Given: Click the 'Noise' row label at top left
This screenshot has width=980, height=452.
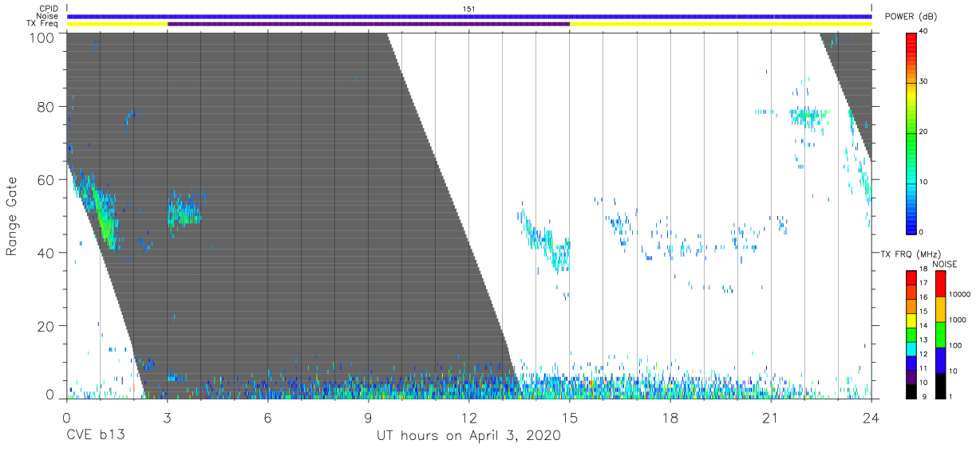Looking at the screenshot, I should coord(48,16).
